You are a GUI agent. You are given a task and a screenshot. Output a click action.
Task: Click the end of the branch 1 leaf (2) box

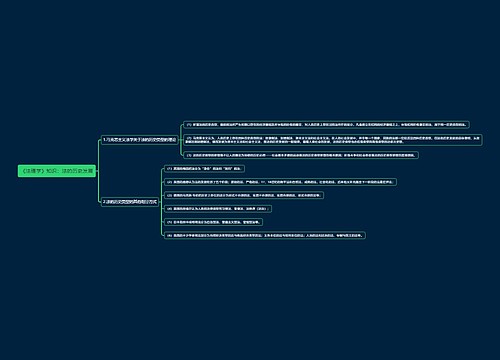point(481,140)
